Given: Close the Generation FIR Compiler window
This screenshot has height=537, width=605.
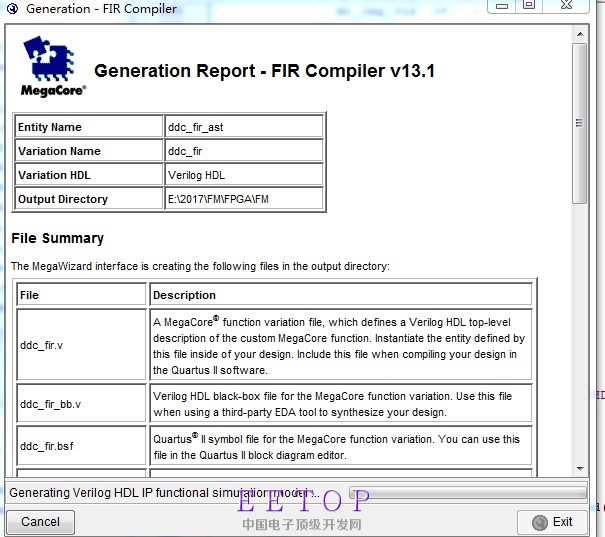Looking at the screenshot, I should [x=566, y=5].
